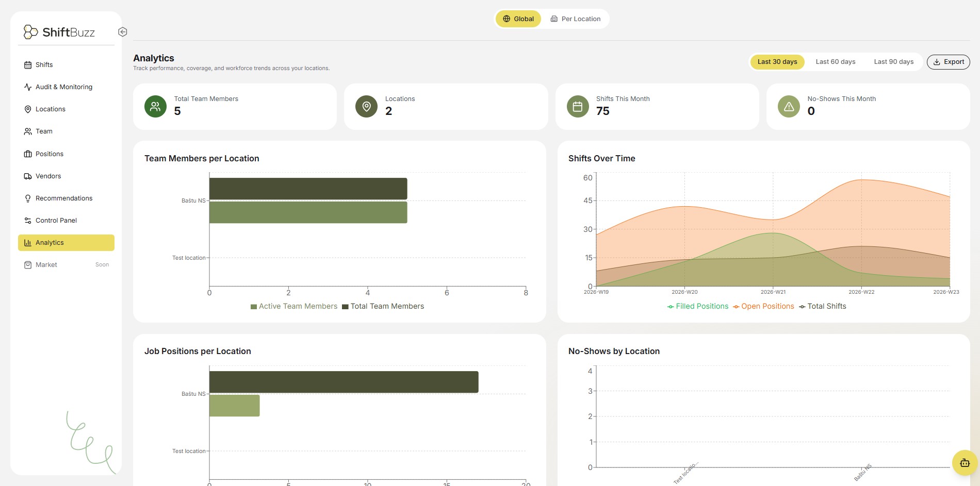The width and height of the screenshot is (980, 486).
Task: Toggle Open Positions legend series
Action: click(x=763, y=306)
